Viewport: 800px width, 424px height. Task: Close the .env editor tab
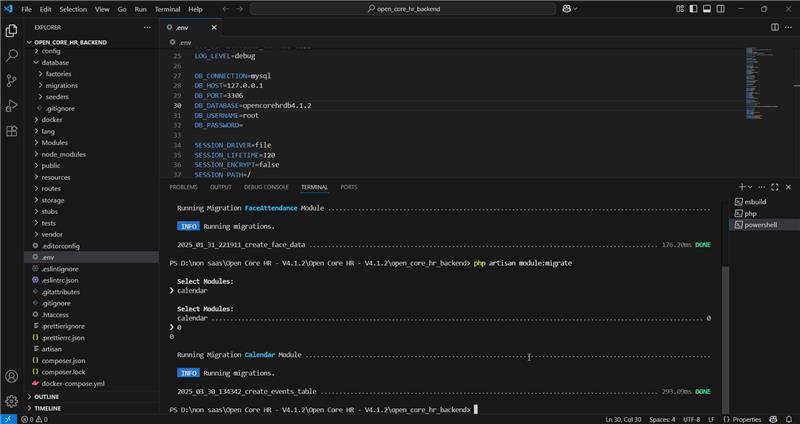click(214, 28)
